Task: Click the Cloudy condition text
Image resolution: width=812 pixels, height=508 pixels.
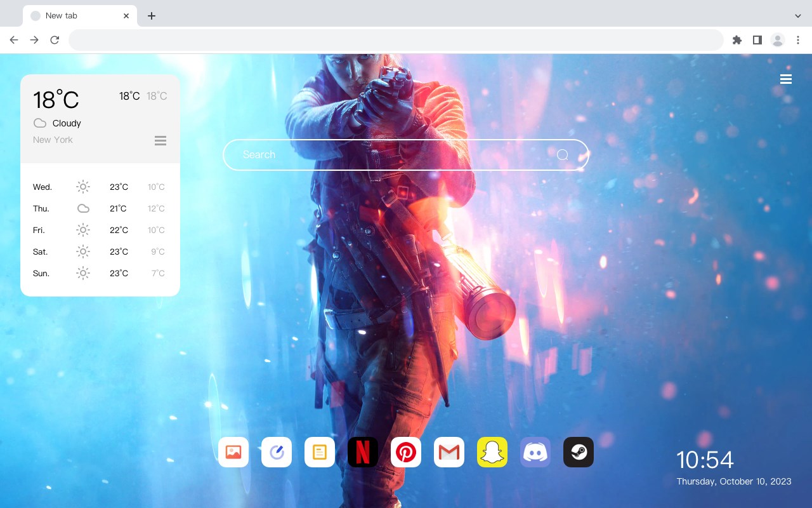Action: pos(67,123)
